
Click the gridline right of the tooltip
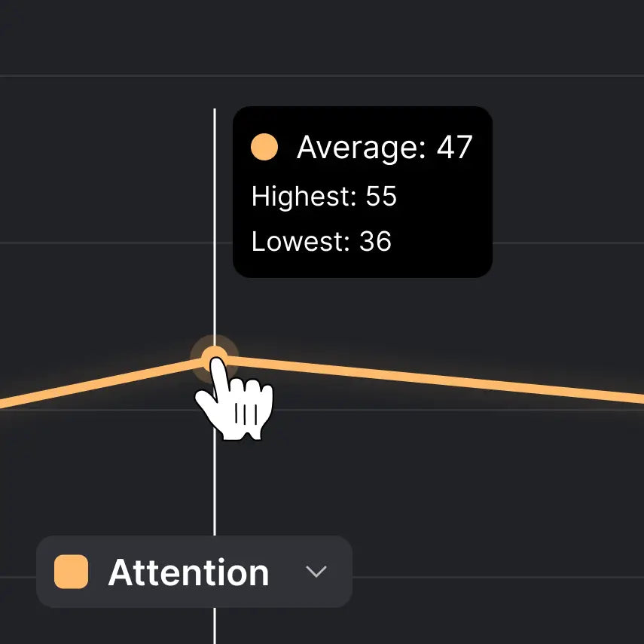565,243
